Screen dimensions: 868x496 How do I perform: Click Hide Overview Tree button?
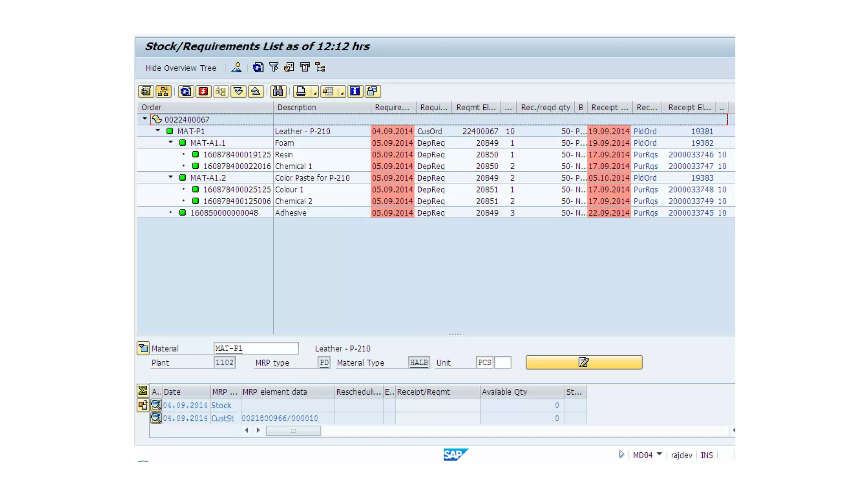point(181,68)
